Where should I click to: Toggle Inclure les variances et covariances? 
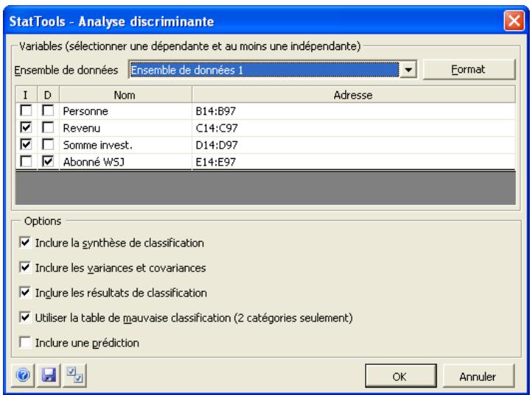25,268
